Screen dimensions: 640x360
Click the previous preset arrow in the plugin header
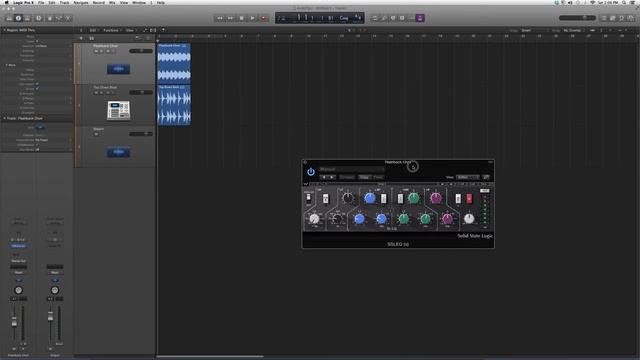pos(324,177)
